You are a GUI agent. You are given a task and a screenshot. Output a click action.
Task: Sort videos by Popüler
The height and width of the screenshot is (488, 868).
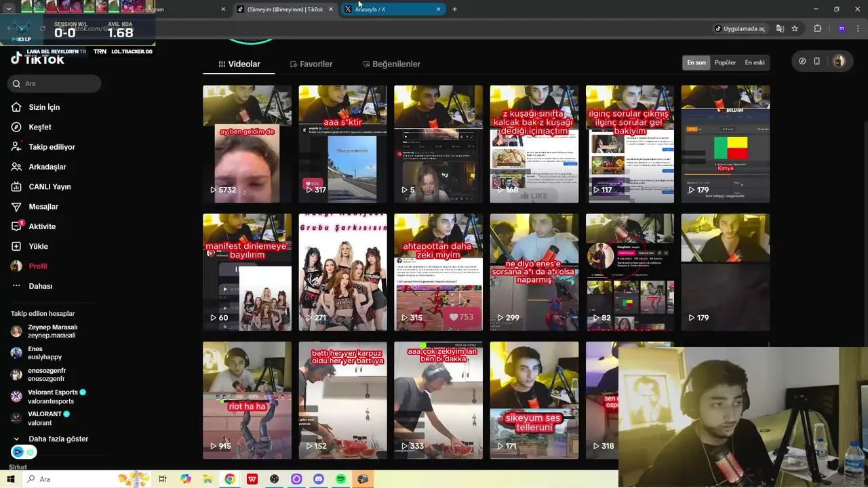click(725, 62)
